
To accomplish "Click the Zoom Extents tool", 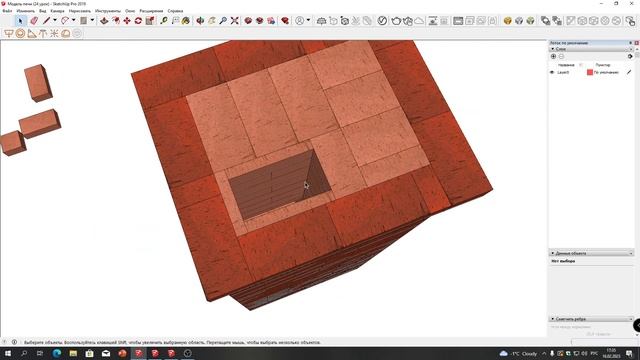I will [234, 20].
